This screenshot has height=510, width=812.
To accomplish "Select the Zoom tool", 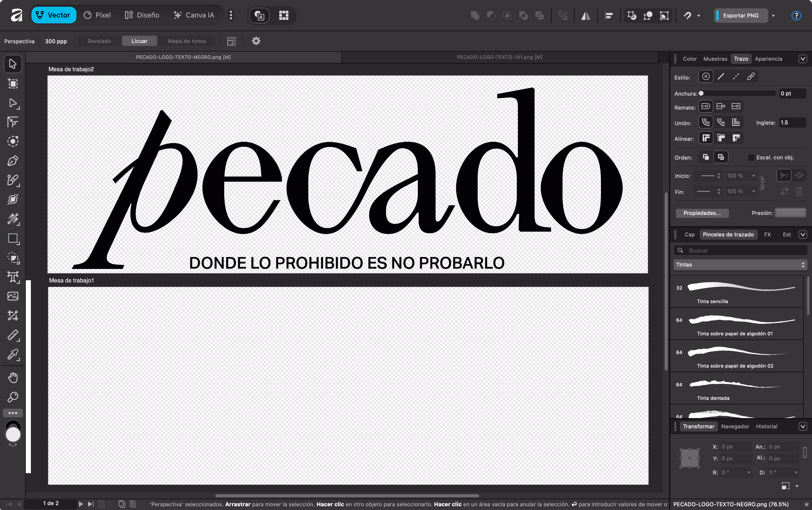I will click(x=13, y=397).
